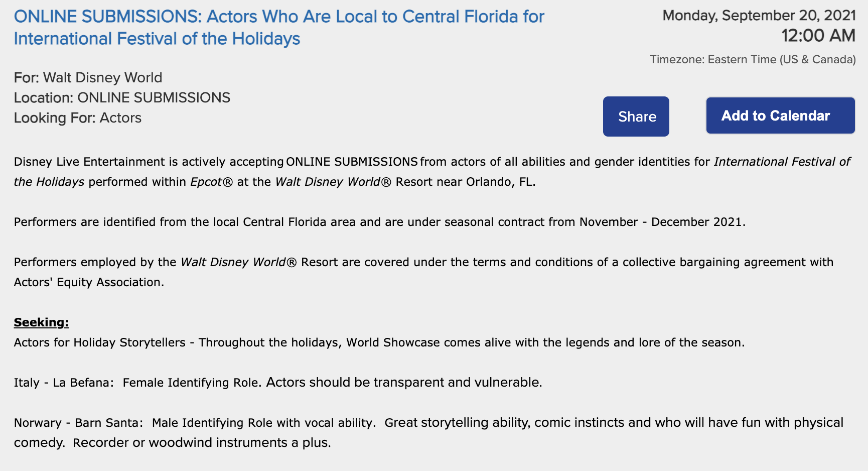Click the Share button

pyautogui.click(x=636, y=116)
